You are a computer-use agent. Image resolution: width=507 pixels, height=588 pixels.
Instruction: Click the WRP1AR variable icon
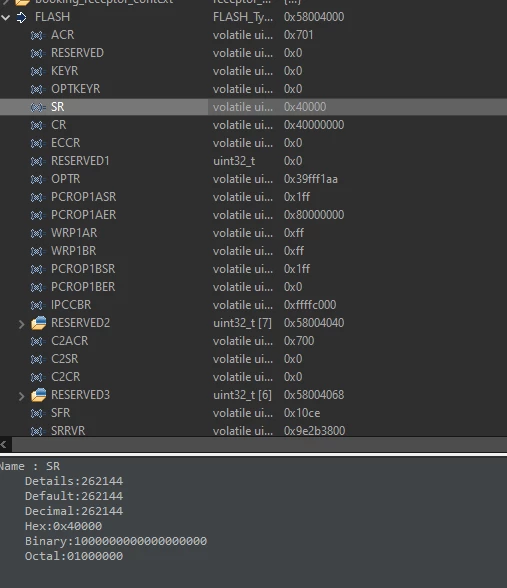38,233
